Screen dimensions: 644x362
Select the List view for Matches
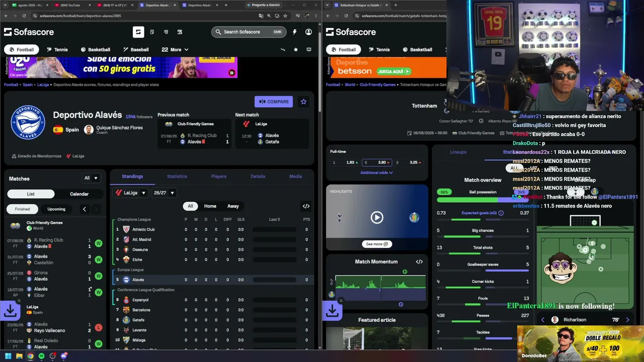click(x=31, y=194)
